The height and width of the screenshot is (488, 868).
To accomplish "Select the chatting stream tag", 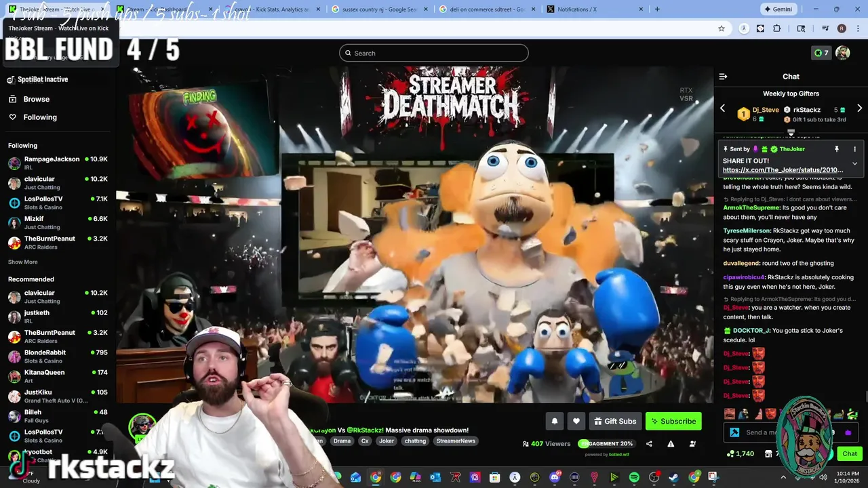I will tap(415, 441).
